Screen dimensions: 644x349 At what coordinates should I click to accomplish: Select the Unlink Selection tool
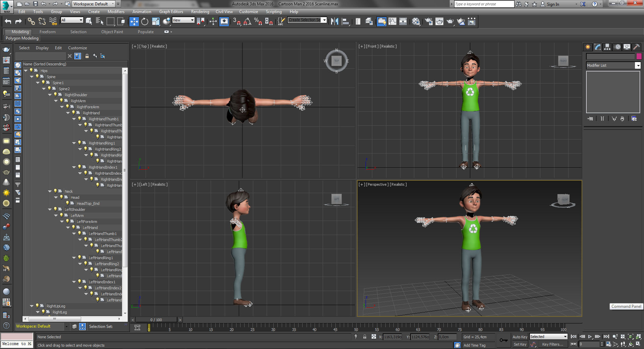(x=42, y=21)
